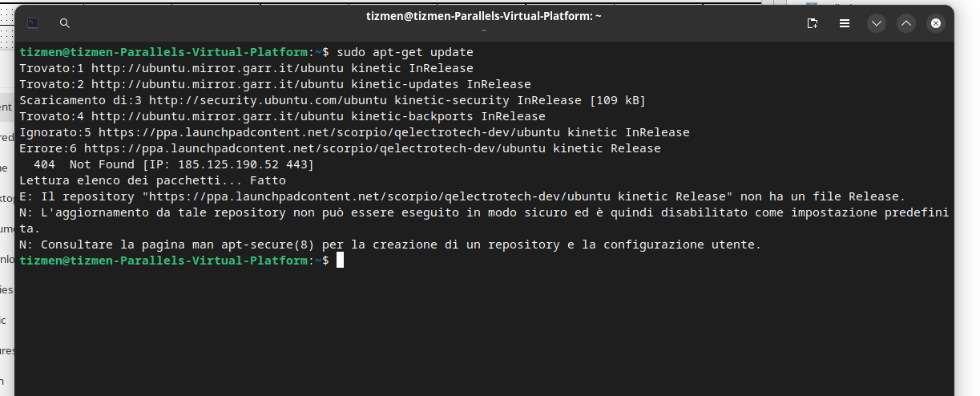Open the terminal search magnifier
980x396 pixels.
[x=65, y=23]
